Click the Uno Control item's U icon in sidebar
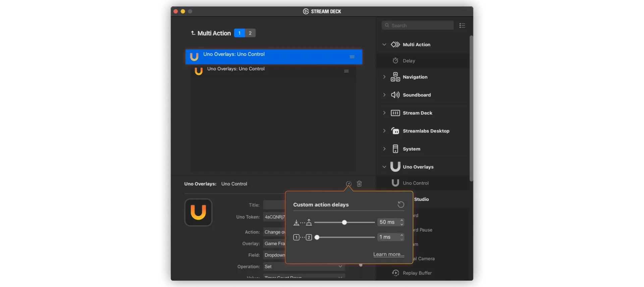Image resolution: width=644 pixels, height=287 pixels. coord(395,183)
